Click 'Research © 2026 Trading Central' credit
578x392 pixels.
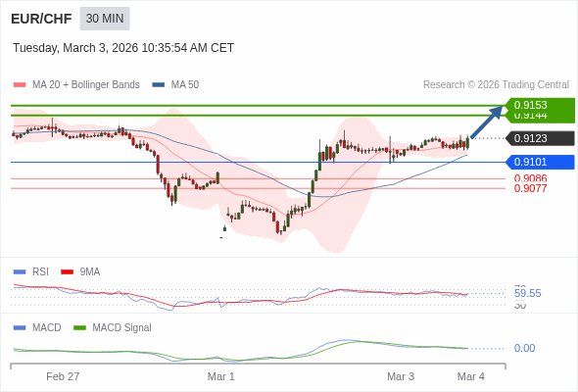click(x=496, y=85)
